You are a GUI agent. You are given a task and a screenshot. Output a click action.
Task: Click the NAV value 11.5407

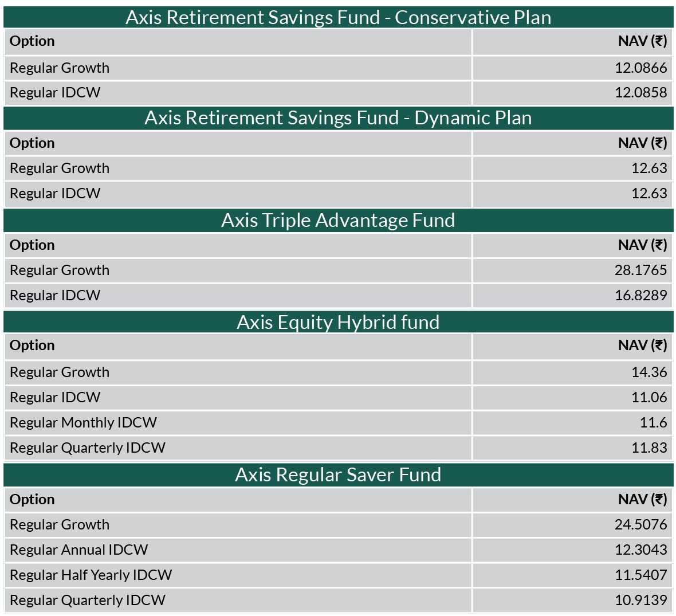click(x=640, y=575)
